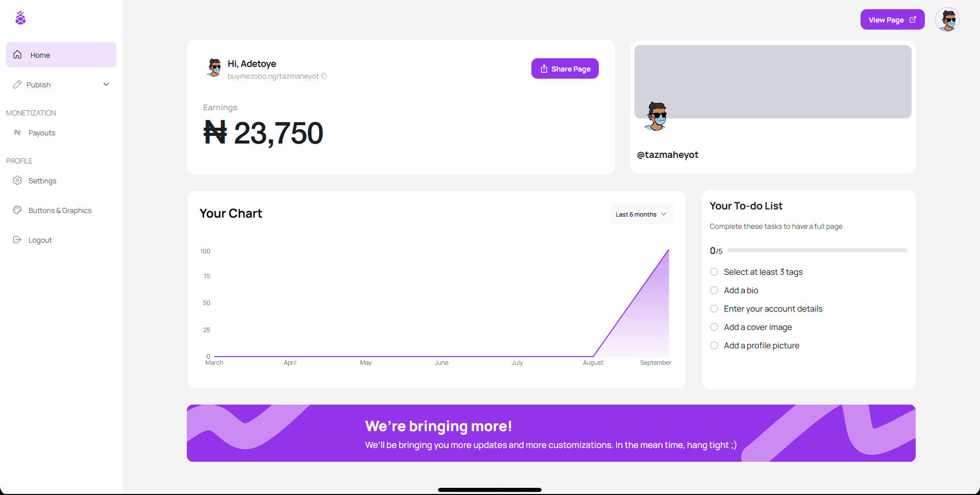This screenshot has height=495, width=980.
Task: Check off Add a bio task
Action: coord(714,290)
